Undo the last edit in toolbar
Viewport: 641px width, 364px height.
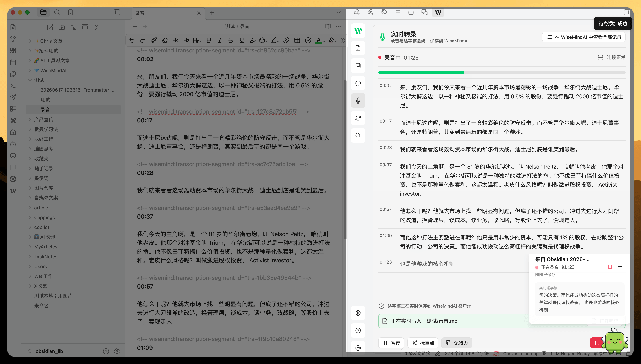point(132,40)
